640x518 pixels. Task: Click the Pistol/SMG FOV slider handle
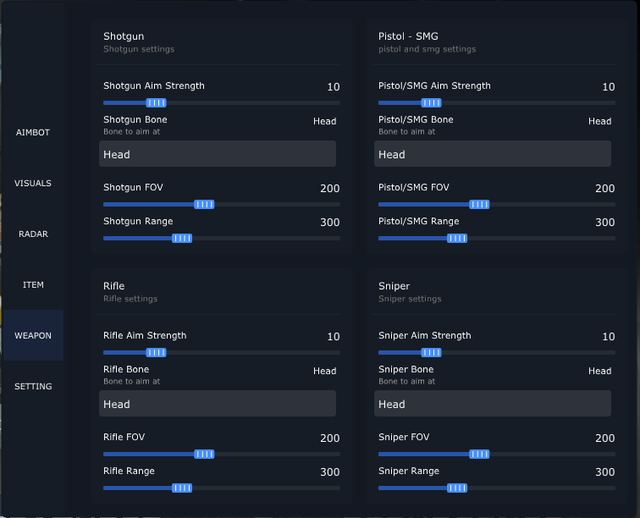coord(479,205)
